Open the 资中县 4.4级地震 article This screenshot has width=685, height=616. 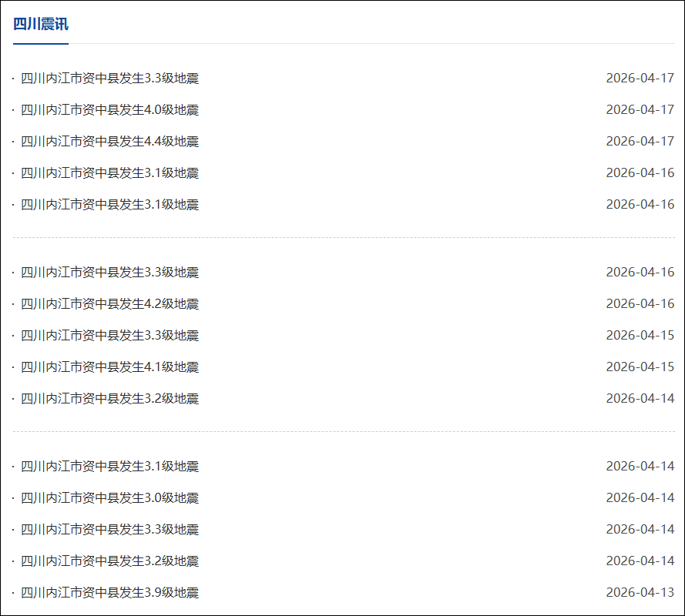point(109,142)
